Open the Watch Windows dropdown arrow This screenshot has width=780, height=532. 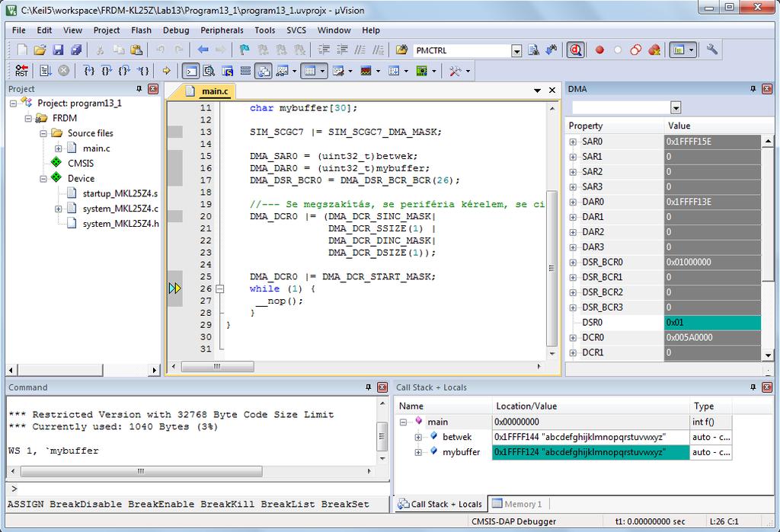(x=295, y=71)
